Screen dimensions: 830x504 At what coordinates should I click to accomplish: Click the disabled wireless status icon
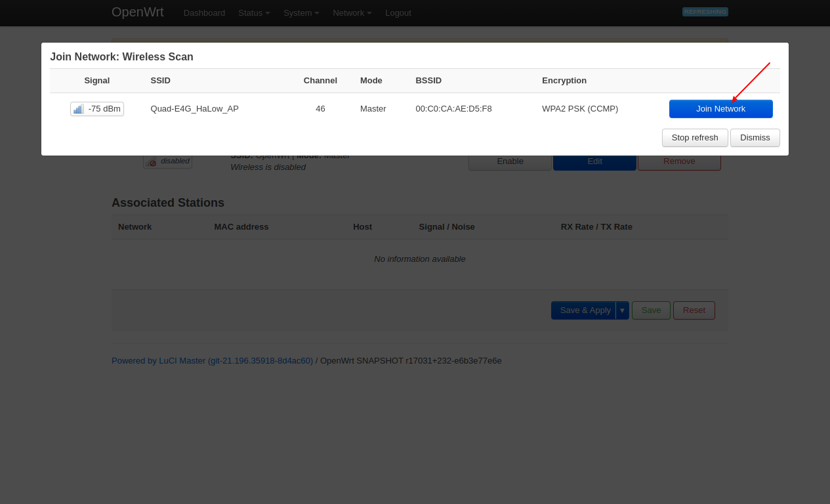pyautogui.click(x=152, y=161)
